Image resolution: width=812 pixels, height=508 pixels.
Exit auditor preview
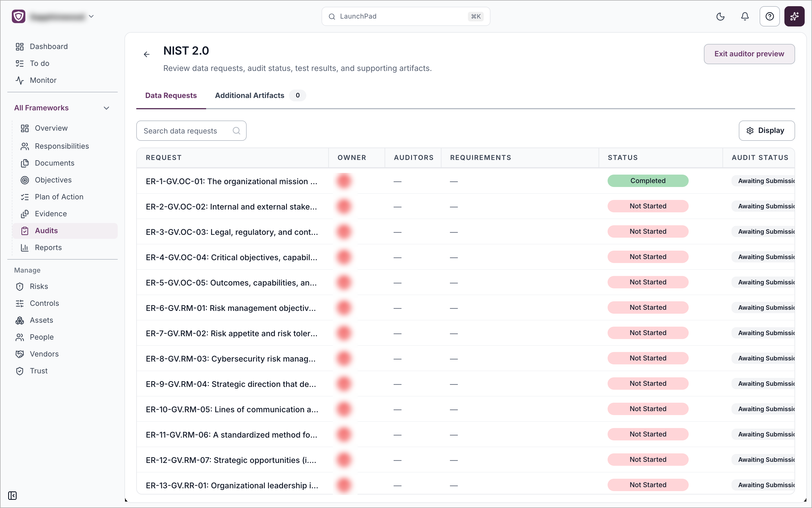[x=749, y=54]
